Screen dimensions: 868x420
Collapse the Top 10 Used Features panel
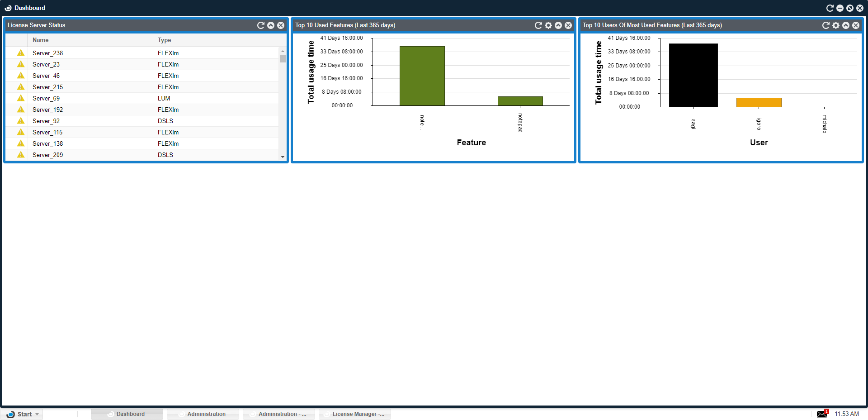pyautogui.click(x=558, y=25)
